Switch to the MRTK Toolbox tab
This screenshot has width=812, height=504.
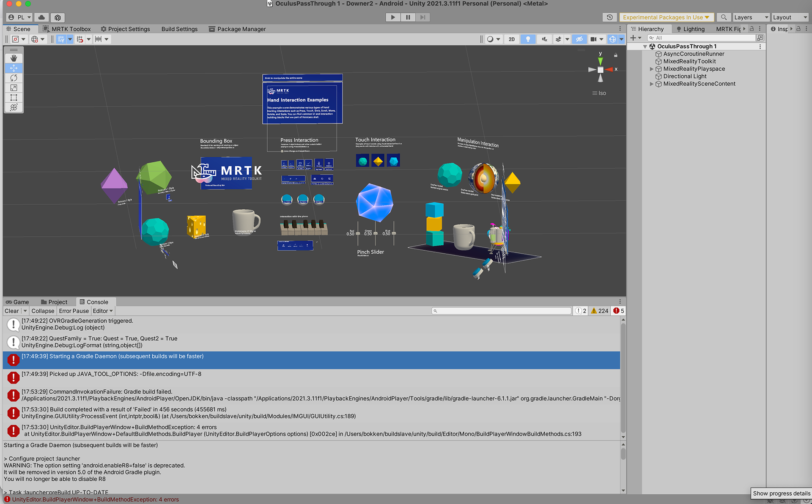pos(67,29)
